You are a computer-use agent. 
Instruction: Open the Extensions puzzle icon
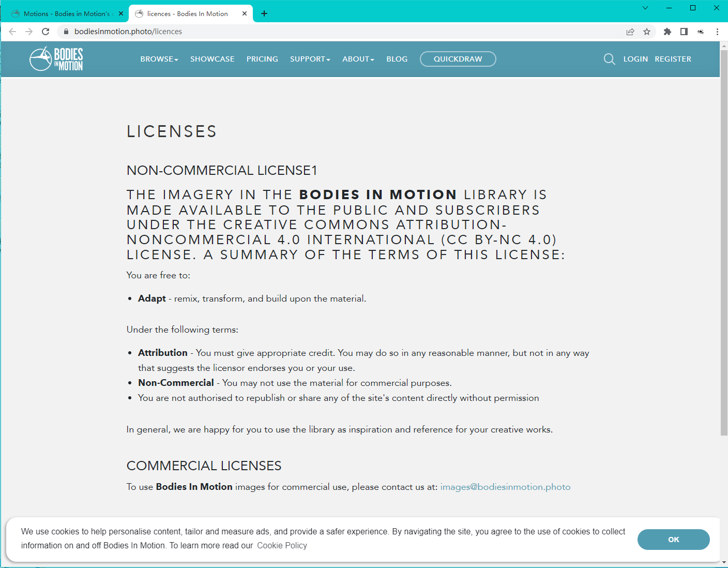coord(668,32)
